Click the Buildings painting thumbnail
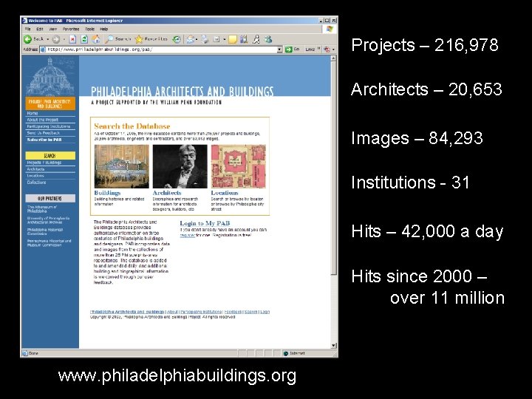532x399 pixels. click(121, 166)
